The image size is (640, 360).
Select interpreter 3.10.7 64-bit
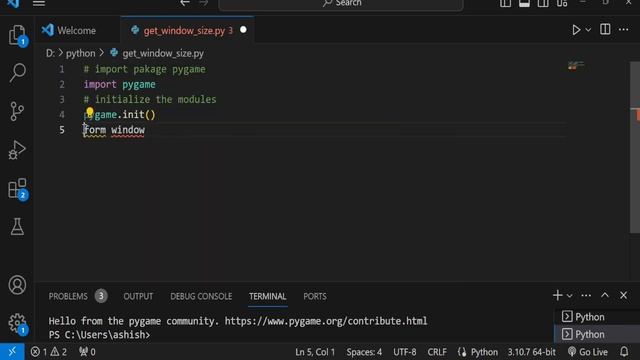(x=531, y=352)
